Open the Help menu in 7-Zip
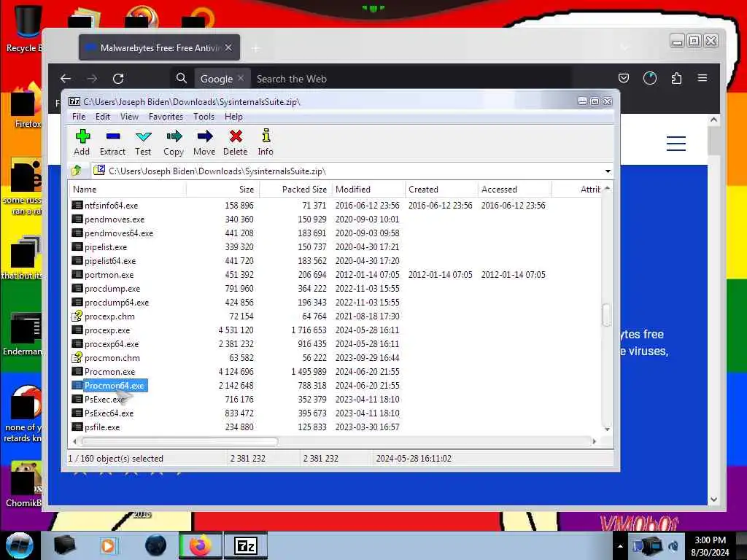The height and width of the screenshot is (560, 747). (233, 117)
